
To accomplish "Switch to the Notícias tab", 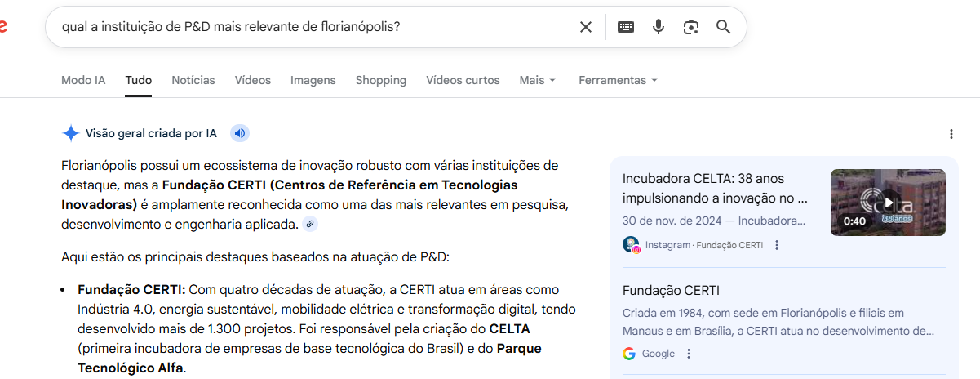I will point(193,80).
